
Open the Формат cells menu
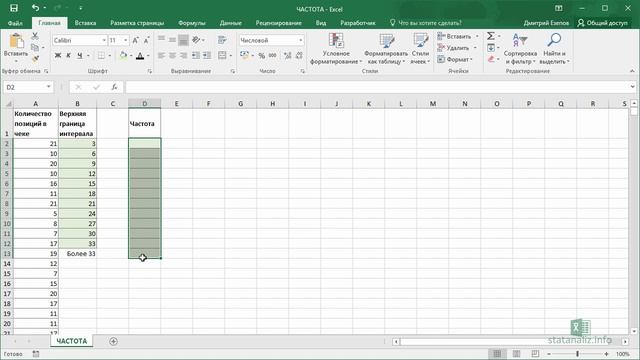[455, 59]
